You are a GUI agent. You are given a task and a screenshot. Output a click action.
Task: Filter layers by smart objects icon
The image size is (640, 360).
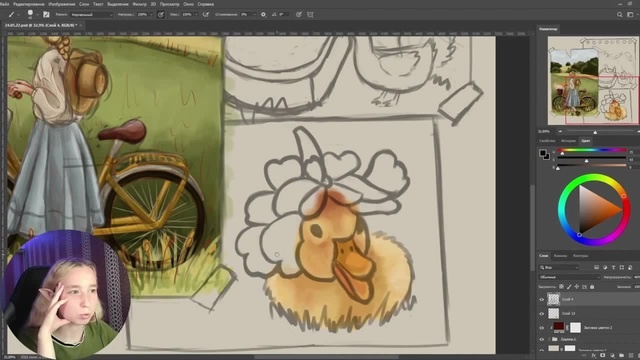pos(630,268)
